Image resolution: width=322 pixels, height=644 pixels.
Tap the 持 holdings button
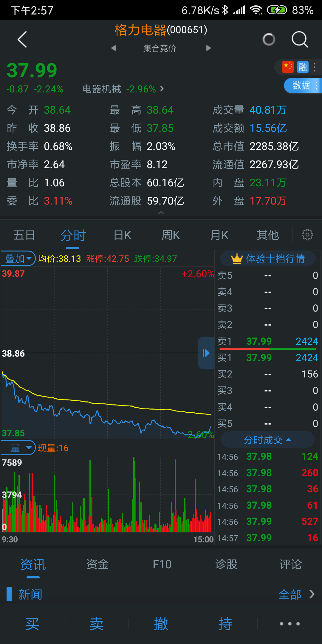(225, 624)
